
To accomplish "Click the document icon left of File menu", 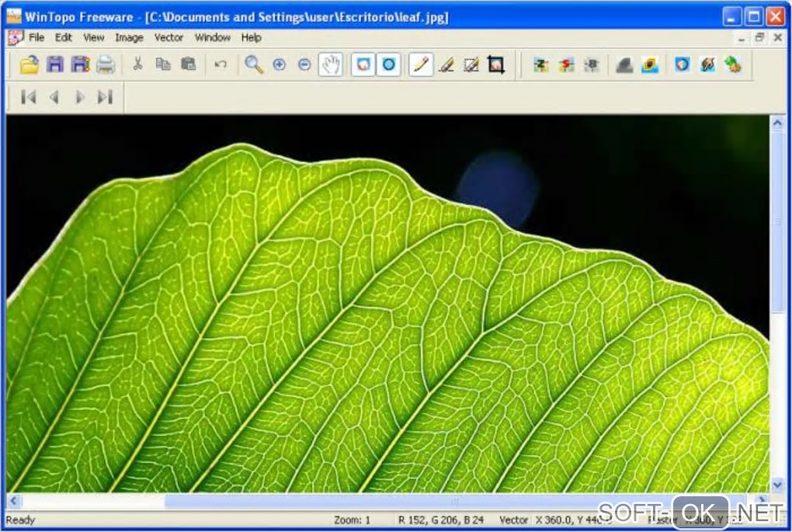I will coord(16,37).
